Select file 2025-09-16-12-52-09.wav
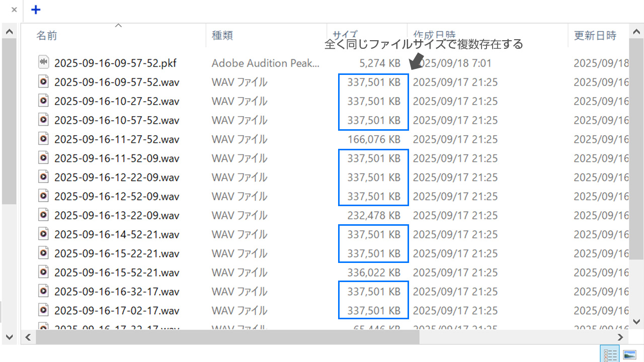644x362 pixels. click(116, 196)
